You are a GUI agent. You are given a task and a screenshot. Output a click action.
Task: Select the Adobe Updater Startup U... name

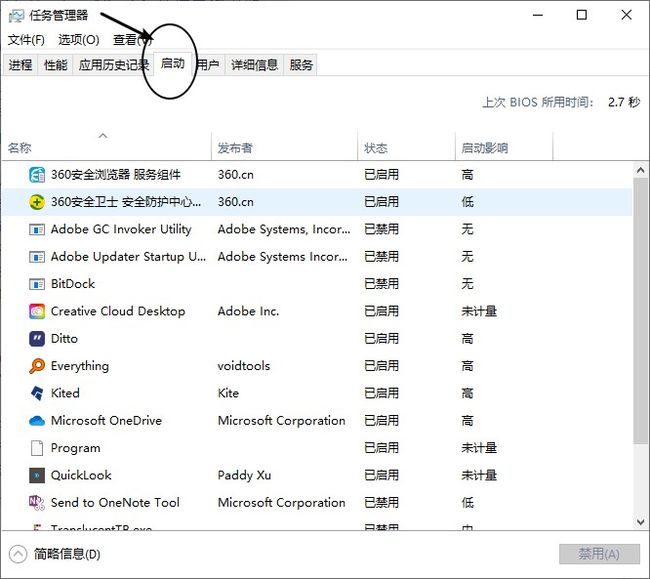[128, 257]
